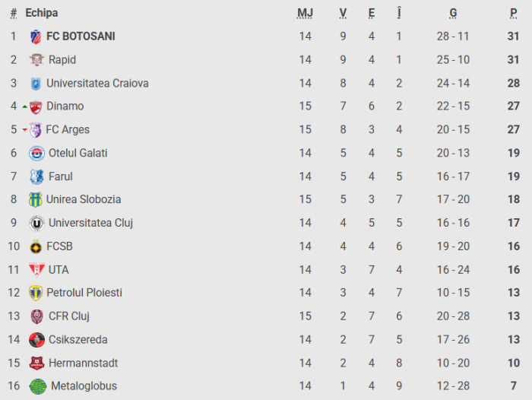532x400 pixels.
Task: Open the Csikszereda team link
Action: point(78,340)
